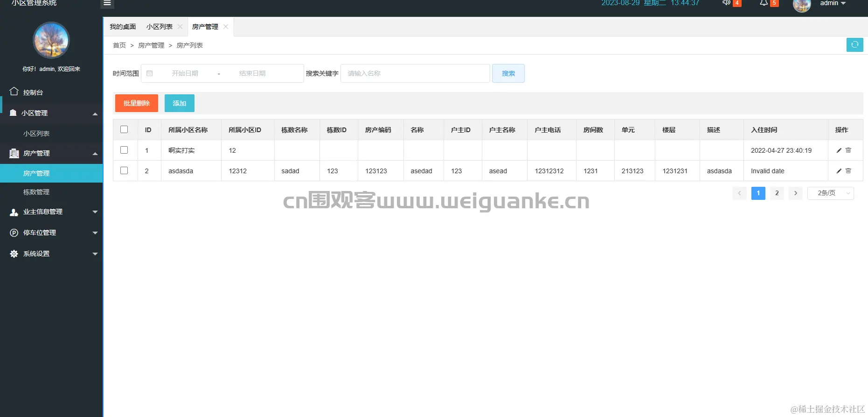Expand the 业主信息管理 menu arrow
The width and height of the screenshot is (868, 417).
95,212
